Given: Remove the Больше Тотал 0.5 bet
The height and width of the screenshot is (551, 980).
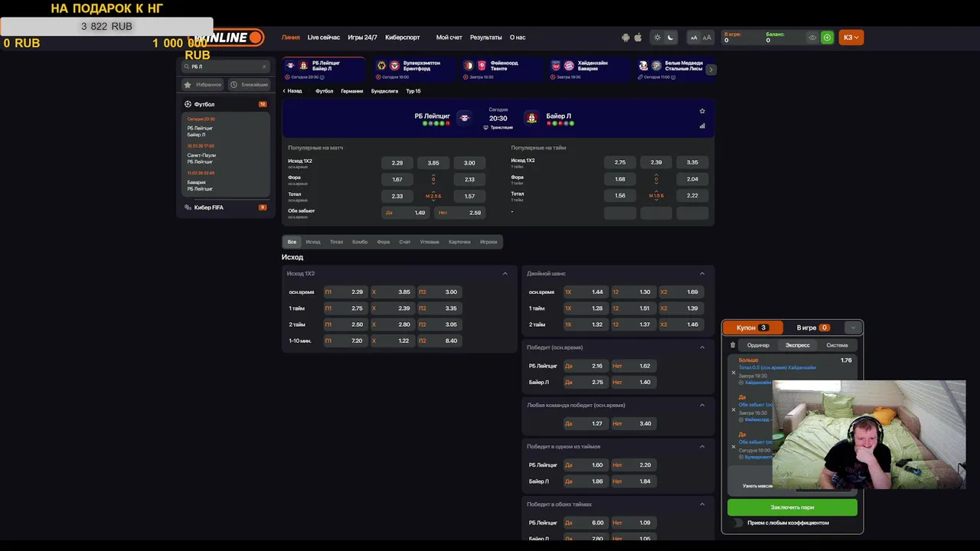Looking at the screenshot, I should 733,373.
